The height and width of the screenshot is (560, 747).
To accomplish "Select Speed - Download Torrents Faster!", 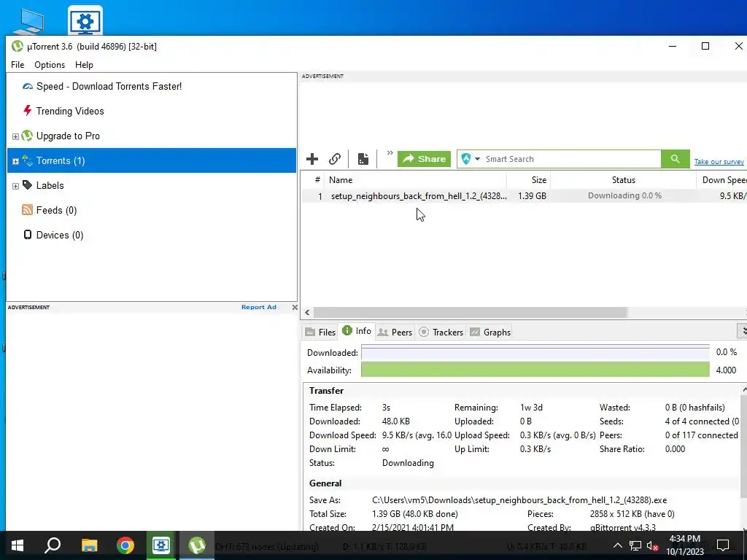I will (109, 86).
